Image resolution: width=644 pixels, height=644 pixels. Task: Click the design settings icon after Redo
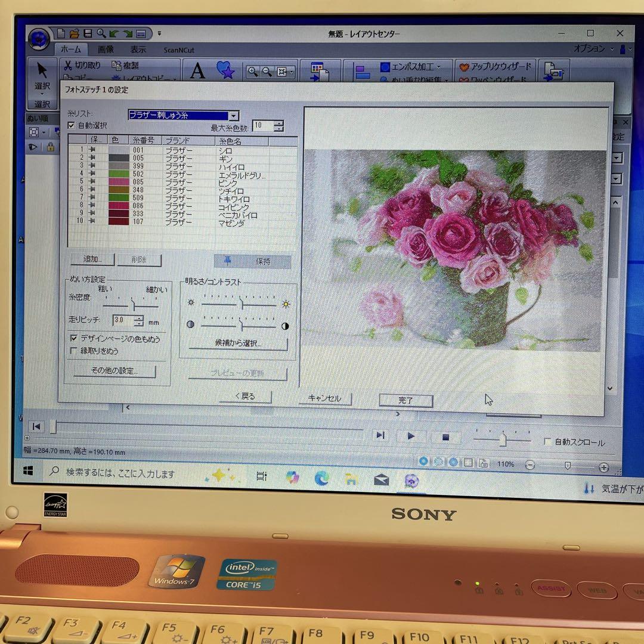[x=141, y=33]
